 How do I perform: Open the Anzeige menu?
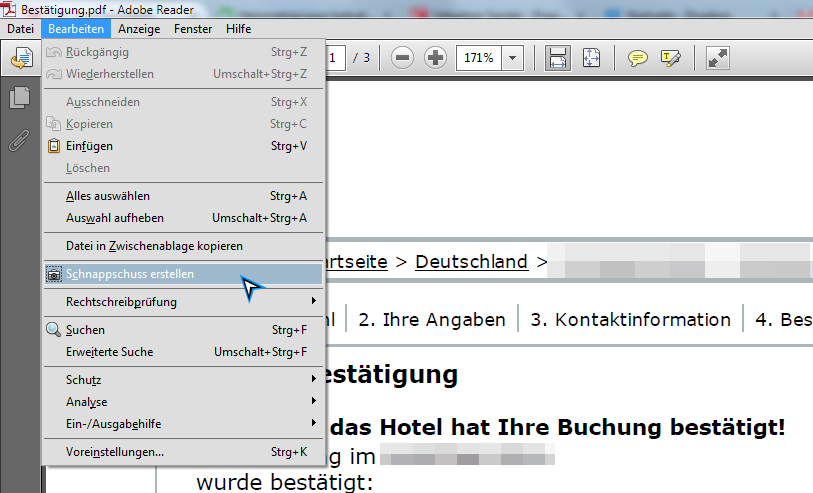[x=139, y=29]
